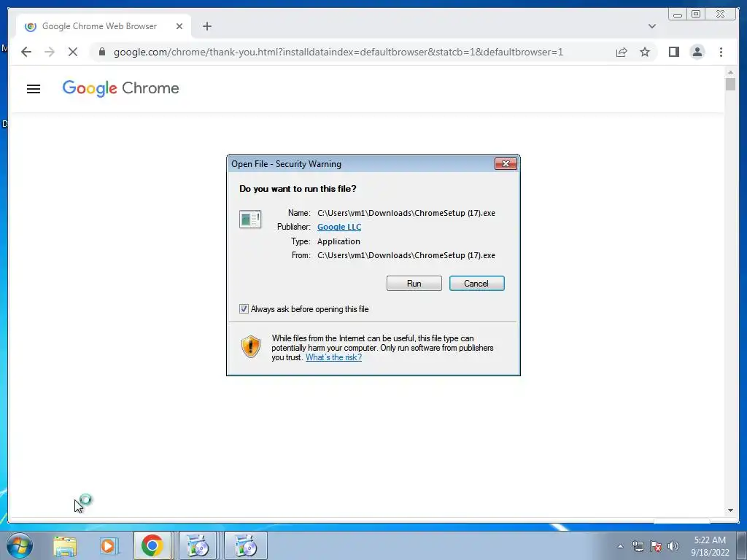
Task: Click the From path text in dialog
Action: (406, 255)
